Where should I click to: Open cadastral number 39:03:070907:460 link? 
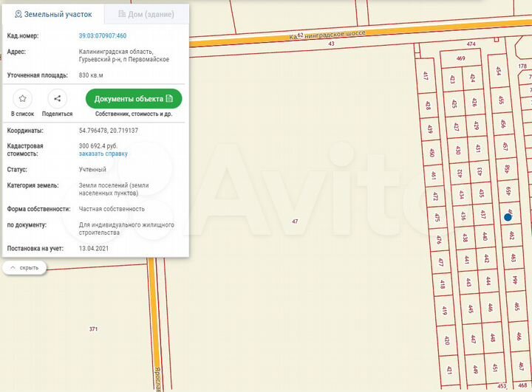click(x=103, y=35)
